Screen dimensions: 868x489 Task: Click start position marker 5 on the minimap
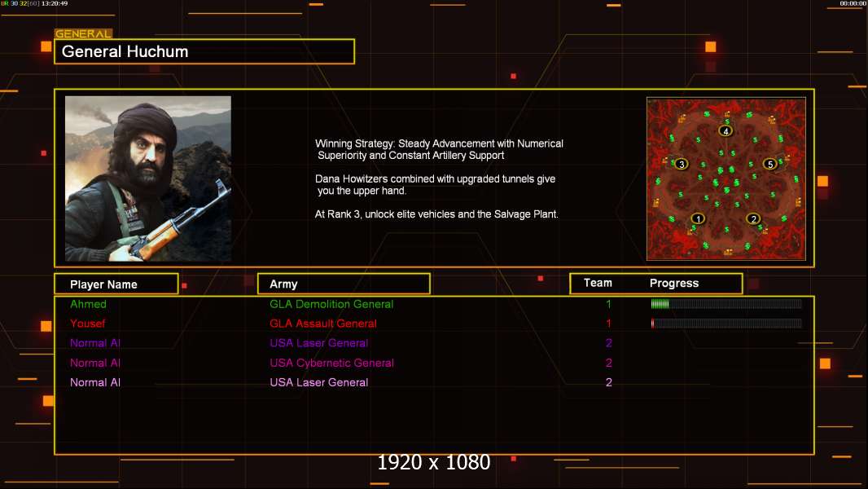pyautogui.click(x=770, y=164)
